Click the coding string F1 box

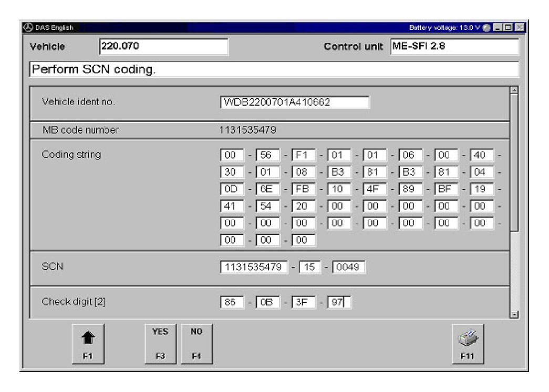(303, 156)
